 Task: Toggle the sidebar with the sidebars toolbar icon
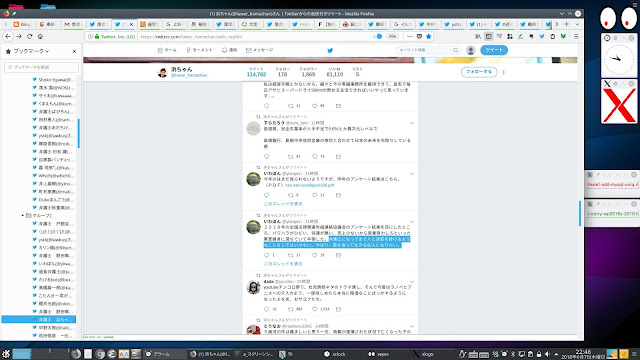(x=489, y=36)
